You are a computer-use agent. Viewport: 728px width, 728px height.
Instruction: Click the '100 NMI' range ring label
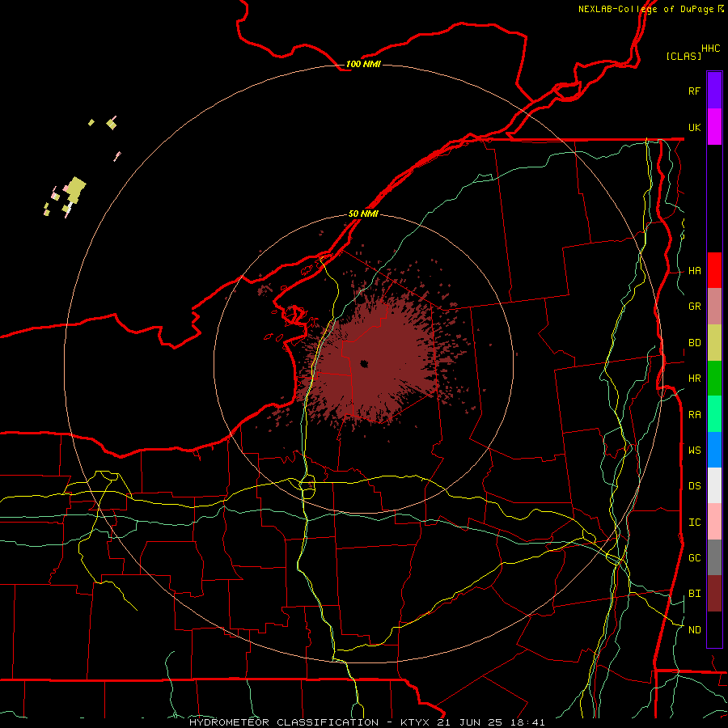point(363,64)
